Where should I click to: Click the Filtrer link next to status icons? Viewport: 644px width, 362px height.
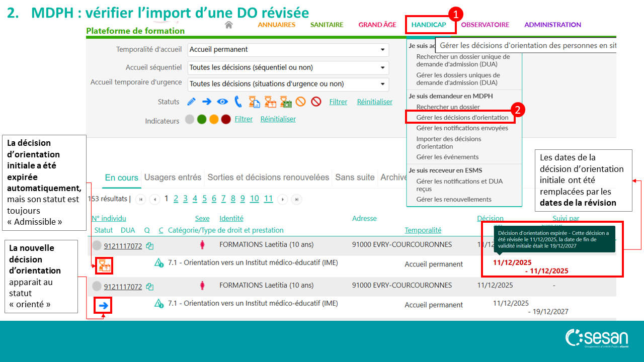338,102
